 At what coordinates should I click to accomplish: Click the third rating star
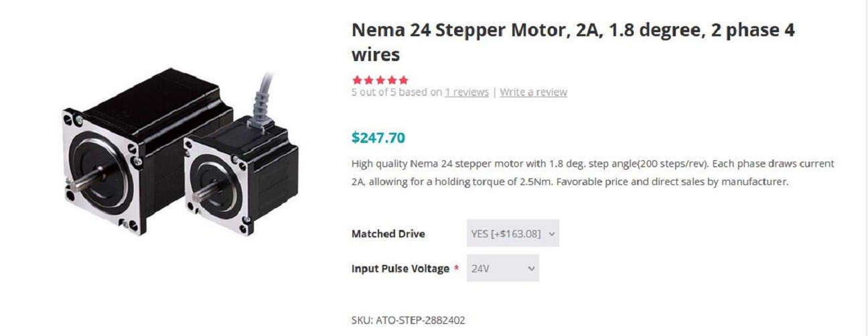(x=380, y=80)
